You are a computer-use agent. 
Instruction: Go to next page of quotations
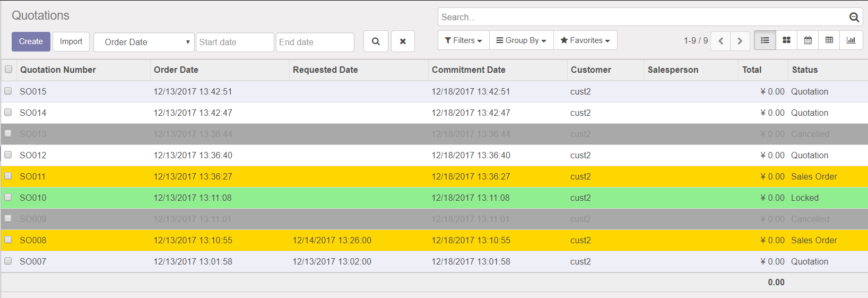[x=740, y=41]
